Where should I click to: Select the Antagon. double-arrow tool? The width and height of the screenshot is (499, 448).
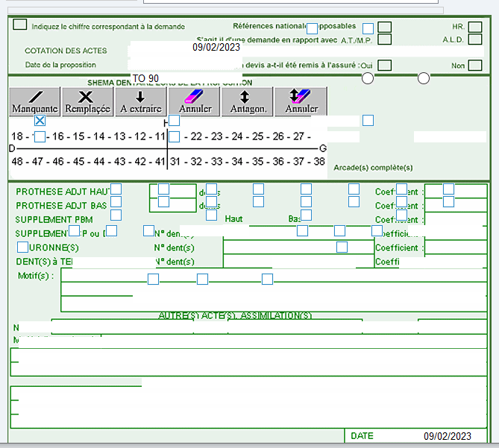248,101
